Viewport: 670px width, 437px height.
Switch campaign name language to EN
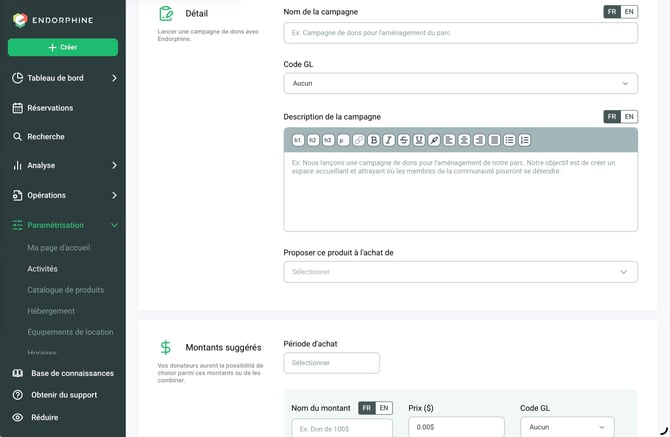click(x=629, y=12)
